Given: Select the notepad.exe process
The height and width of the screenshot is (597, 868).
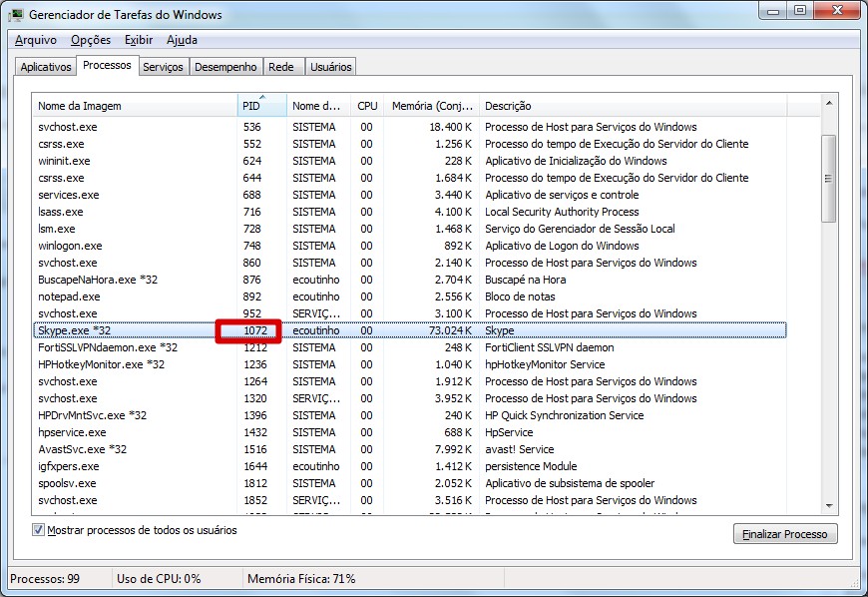Looking at the screenshot, I should tap(410, 297).
